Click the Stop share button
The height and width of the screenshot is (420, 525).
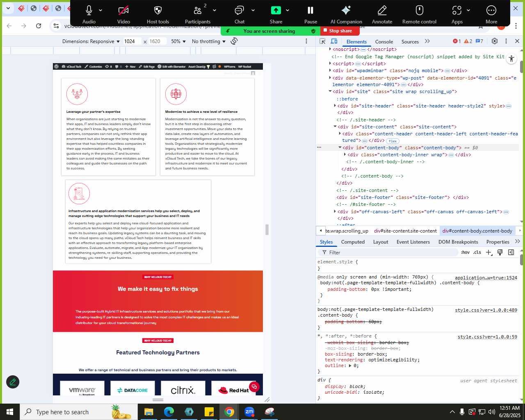point(340,31)
